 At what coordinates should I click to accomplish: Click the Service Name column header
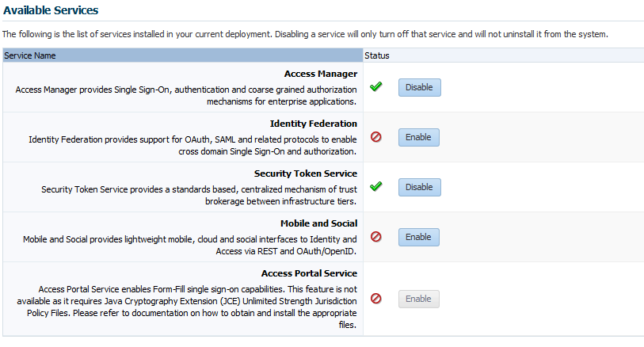[183, 55]
